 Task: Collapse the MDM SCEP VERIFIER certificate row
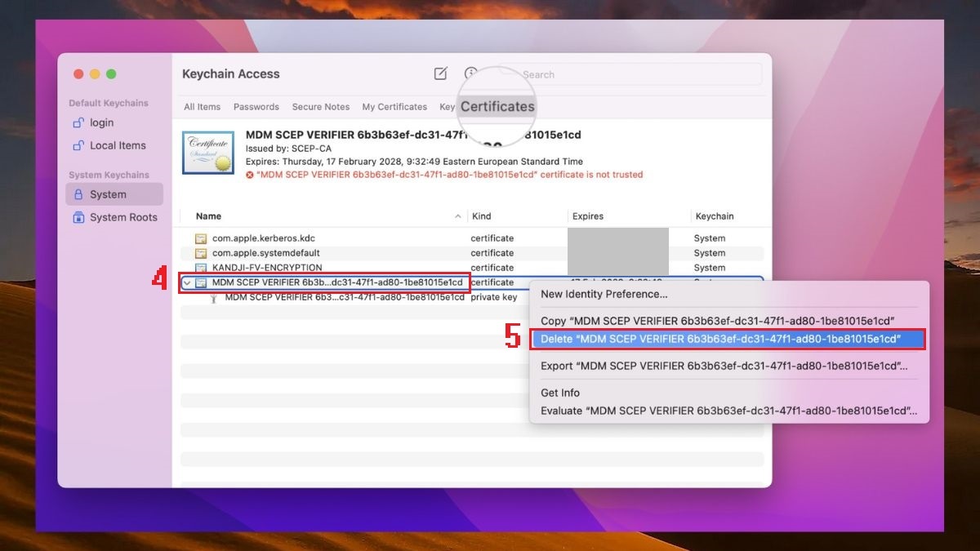pyautogui.click(x=187, y=282)
